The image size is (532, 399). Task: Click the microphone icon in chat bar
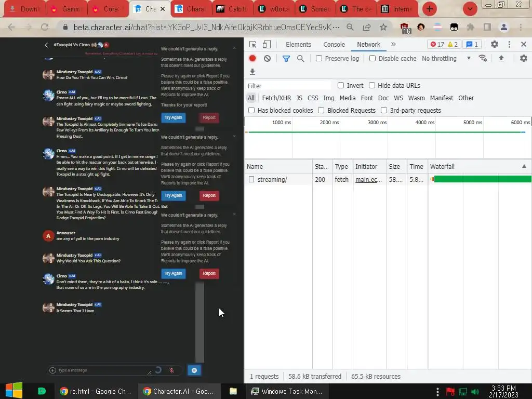click(x=171, y=370)
